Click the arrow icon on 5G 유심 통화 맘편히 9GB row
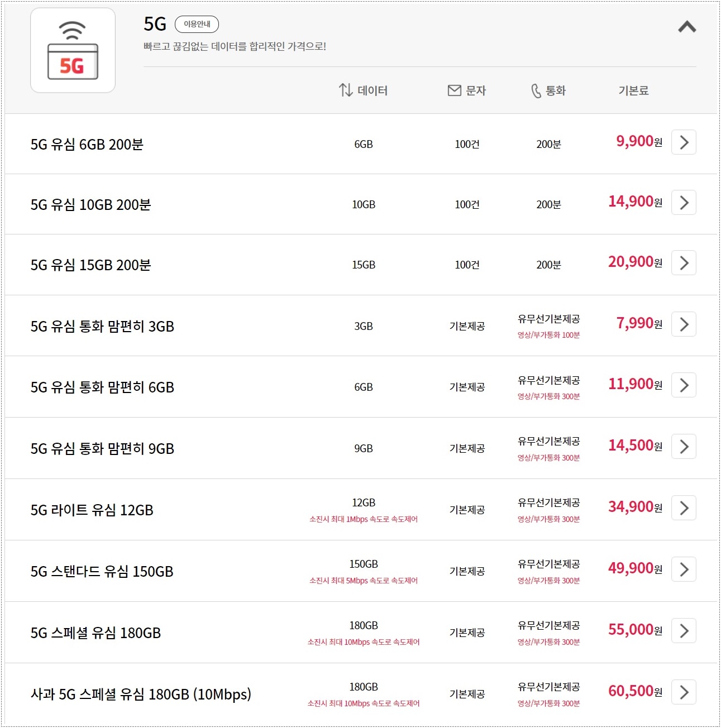Viewport: 721px width, 728px height. (x=683, y=447)
